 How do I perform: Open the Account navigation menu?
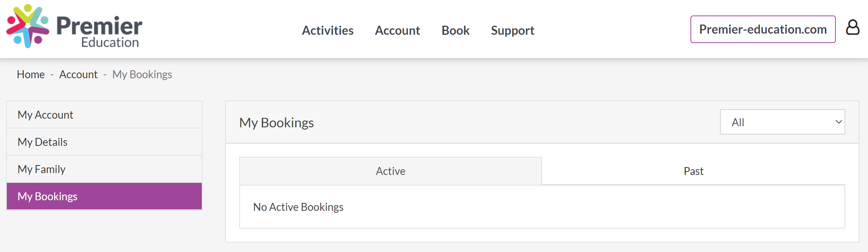tap(397, 30)
